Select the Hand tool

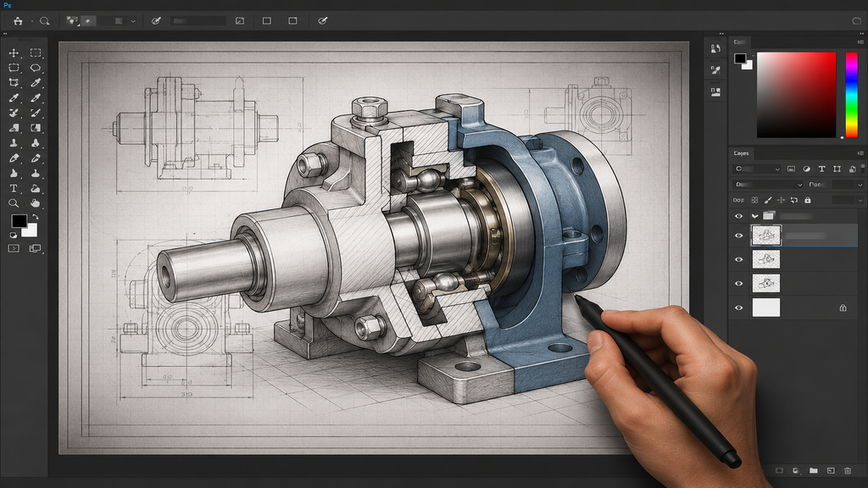click(36, 203)
